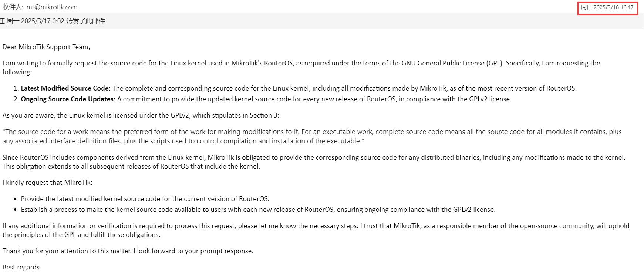This screenshot has width=644, height=275.
Task: Click the bullet "Provide the latest modified kernel"
Action: (x=145, y=199)
